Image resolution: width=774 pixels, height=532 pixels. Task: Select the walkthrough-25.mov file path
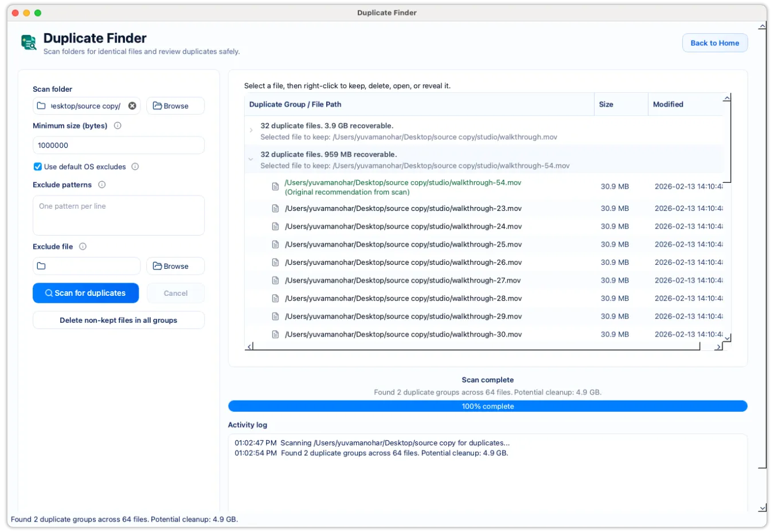click(x=403, y=244)
